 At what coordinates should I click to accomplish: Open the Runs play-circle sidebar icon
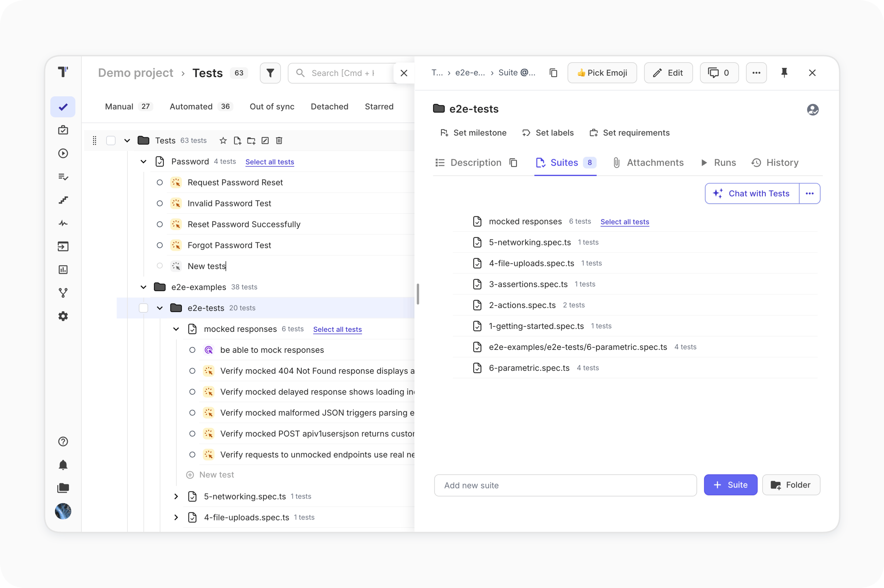pos(63,153)
